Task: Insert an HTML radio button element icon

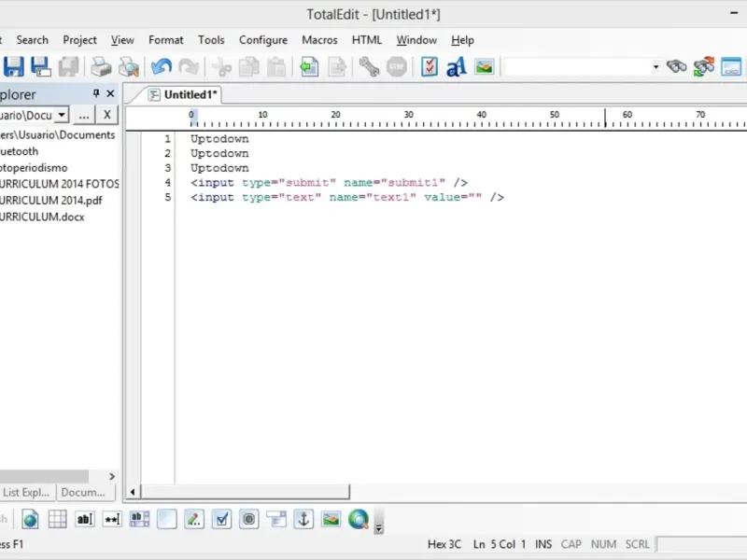Action: coord(248,520)
